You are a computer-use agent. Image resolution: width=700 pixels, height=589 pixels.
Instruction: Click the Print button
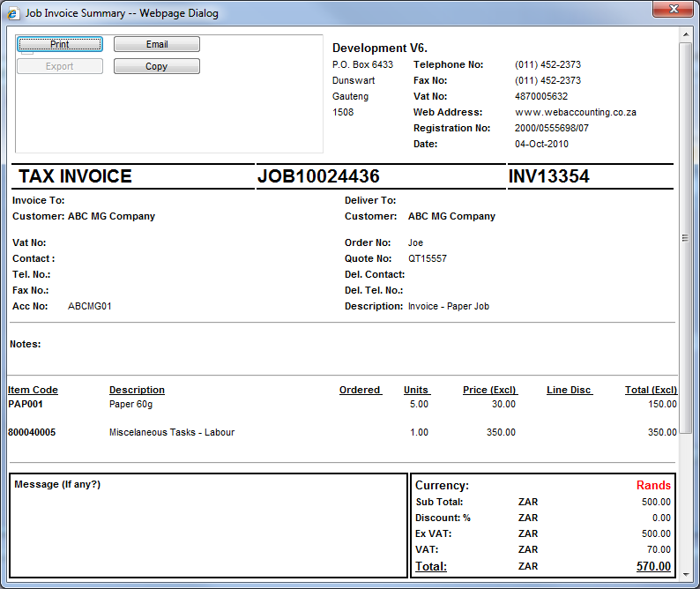(x=60, y=44)
